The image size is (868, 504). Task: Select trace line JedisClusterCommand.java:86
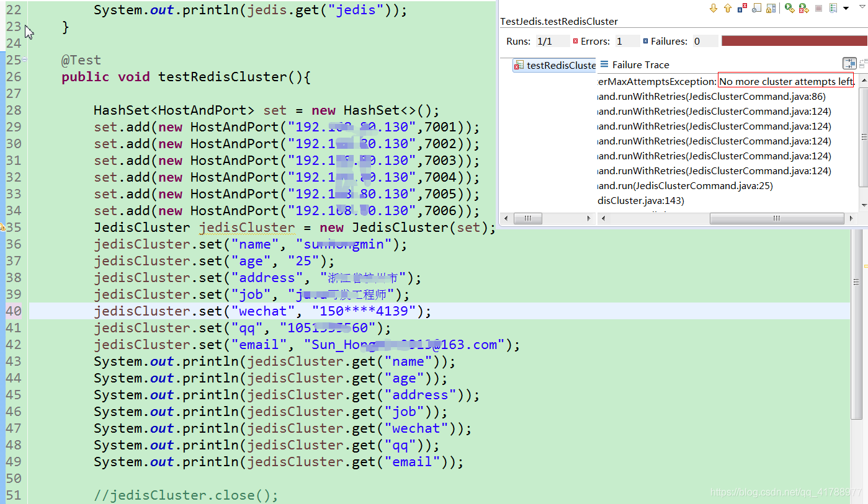[711, 96]
